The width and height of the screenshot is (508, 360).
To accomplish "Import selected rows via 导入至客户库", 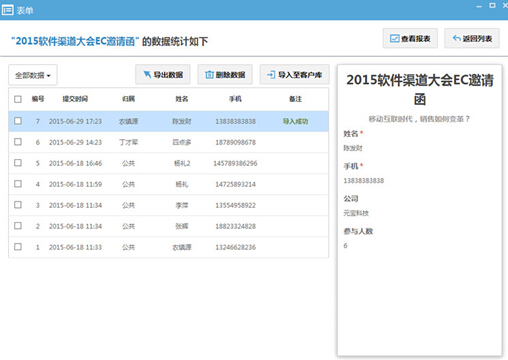I will tap(294, 74).
